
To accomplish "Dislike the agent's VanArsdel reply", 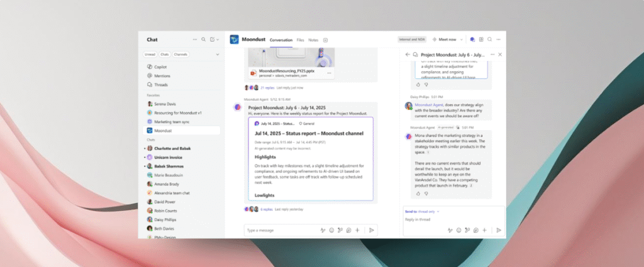I will (426, 193).
